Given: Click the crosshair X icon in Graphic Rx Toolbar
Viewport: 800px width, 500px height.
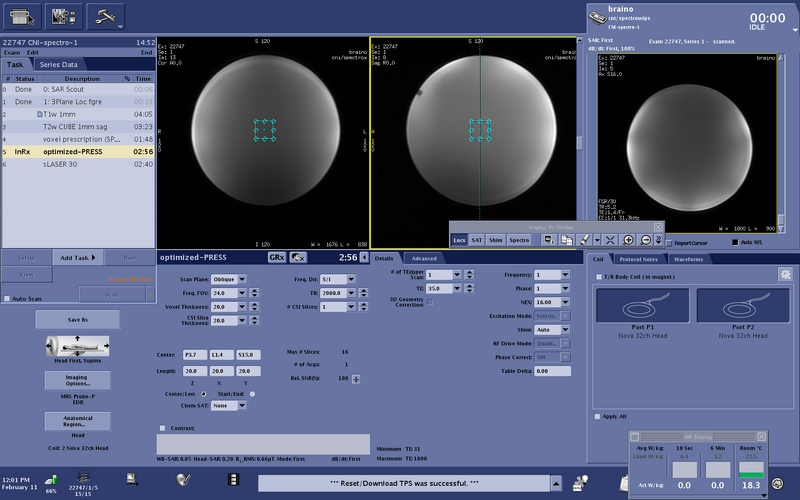Looking at the screenshot, I should point(610,240).
